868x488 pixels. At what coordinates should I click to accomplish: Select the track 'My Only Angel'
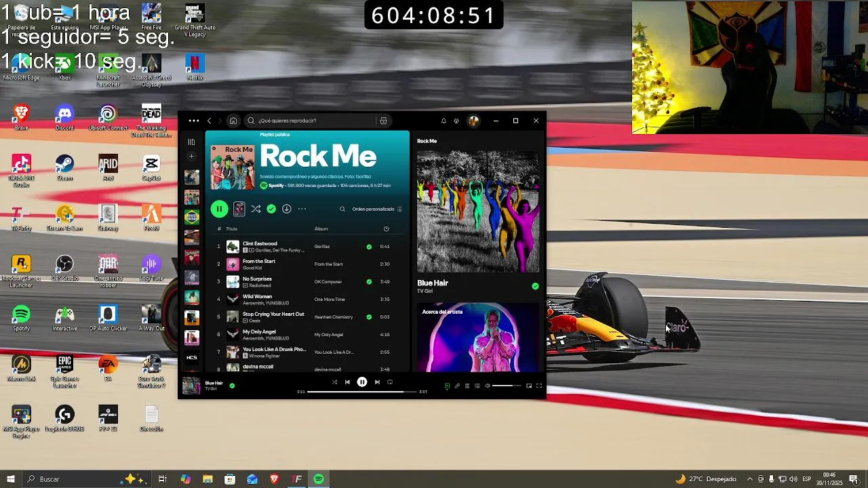[259, 331]
